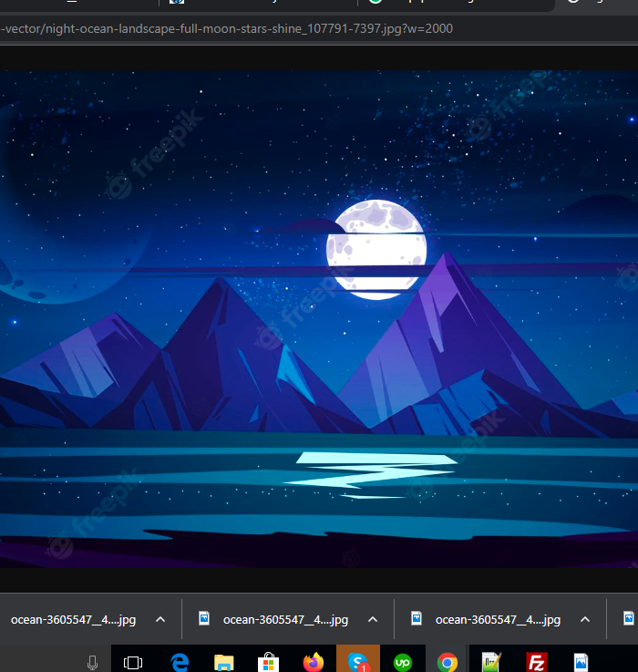Screen dimensions: 638x672
Task: Switch to Google Chrome in the taskbar
Action: (448, 663)
